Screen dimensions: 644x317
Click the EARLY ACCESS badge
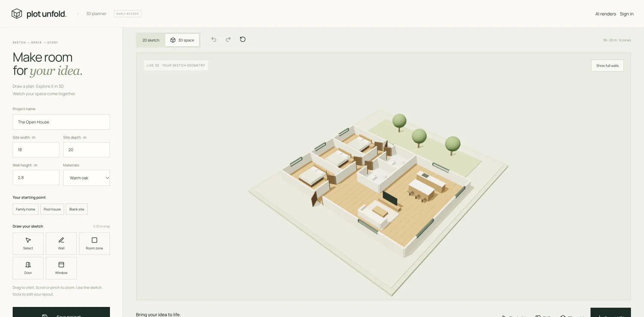127,14
